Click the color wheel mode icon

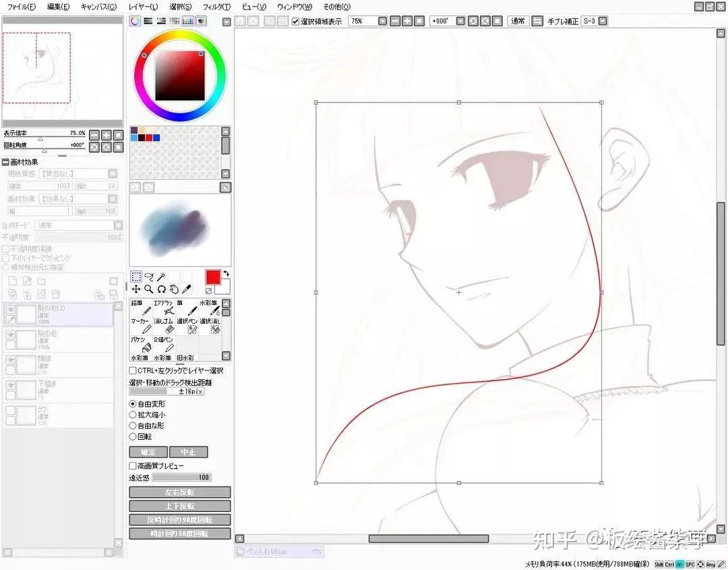135,21
